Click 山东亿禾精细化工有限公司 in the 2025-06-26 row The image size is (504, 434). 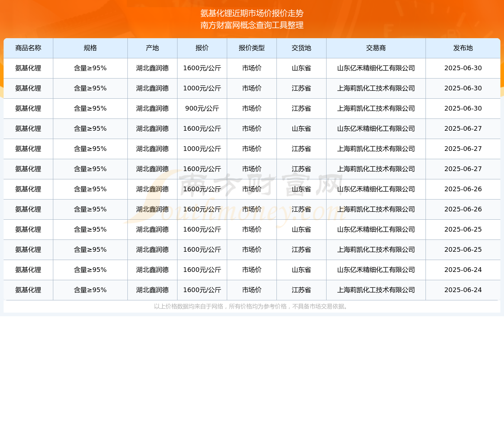click(376, 189)
